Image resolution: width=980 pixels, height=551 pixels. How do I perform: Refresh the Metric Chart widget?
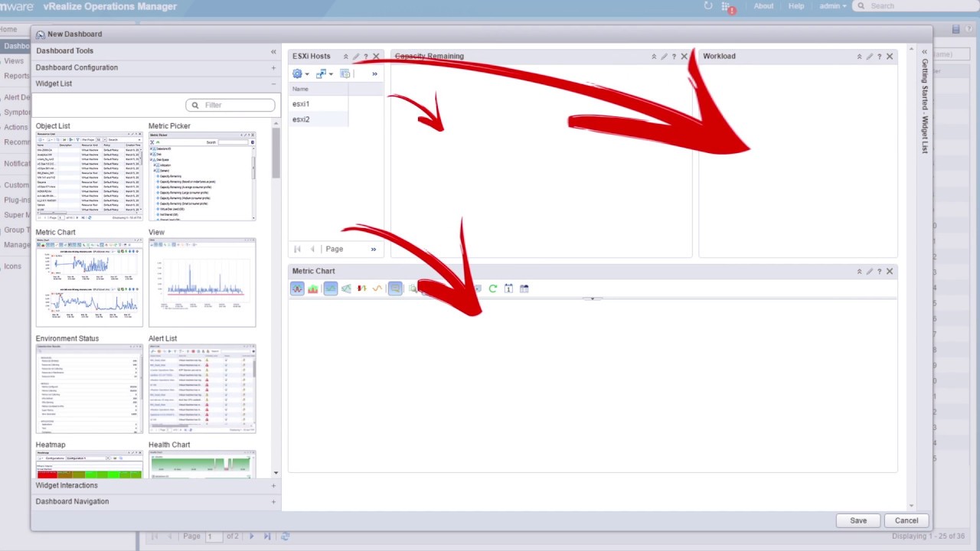pyautogui.click(x=492, y=289)
